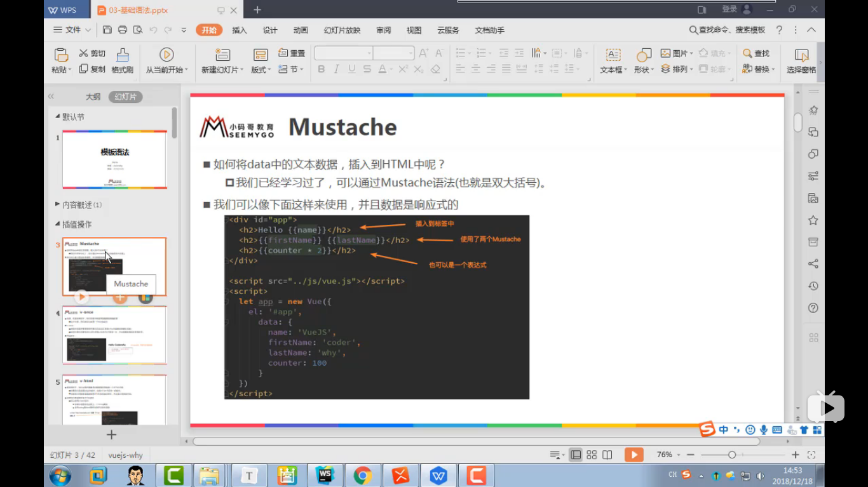Switch to the 视图 (View) tab
The image size is (868, 487).
[x=414, y=30]
